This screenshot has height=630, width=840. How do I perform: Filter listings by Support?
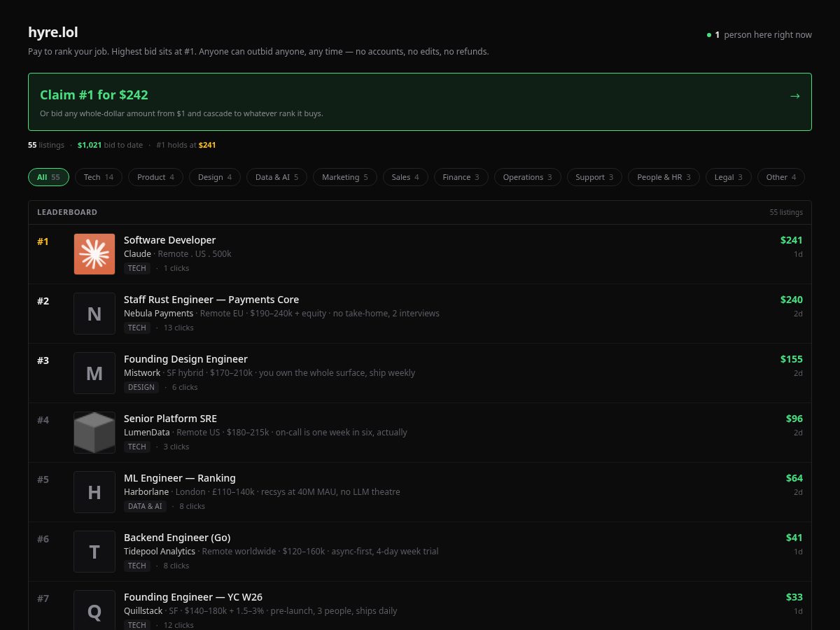(594, 177)
